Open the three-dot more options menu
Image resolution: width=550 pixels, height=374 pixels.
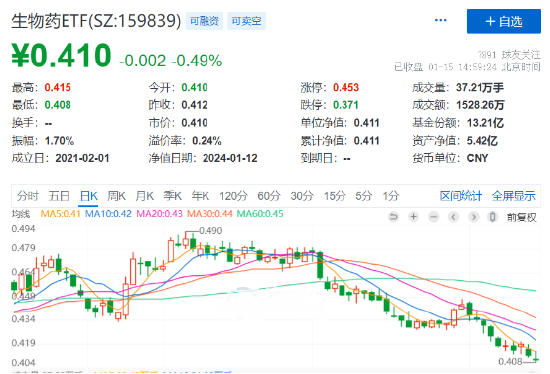[441, 20]
